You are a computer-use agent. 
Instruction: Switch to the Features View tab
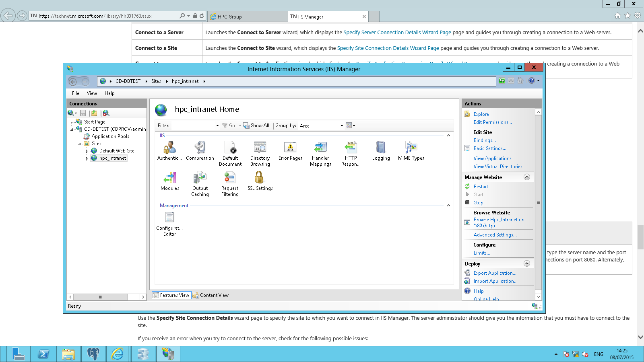pos(171,295)
